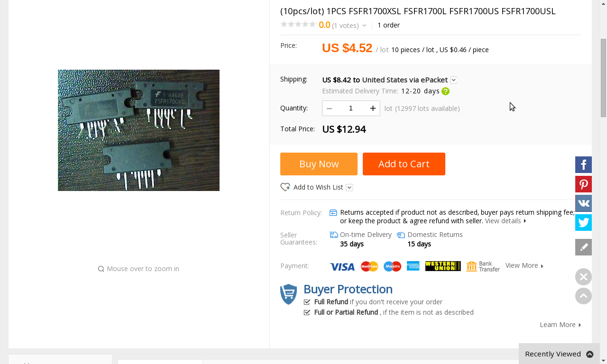Click the delivery time help icon
Screen dimensions: 607x364
(x=445, y=91)
